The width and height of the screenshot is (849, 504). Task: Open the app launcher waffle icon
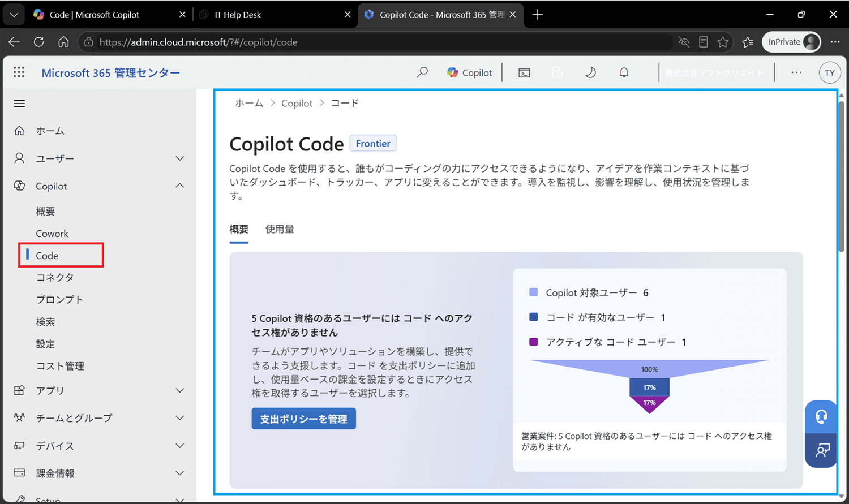pos(19,72)
